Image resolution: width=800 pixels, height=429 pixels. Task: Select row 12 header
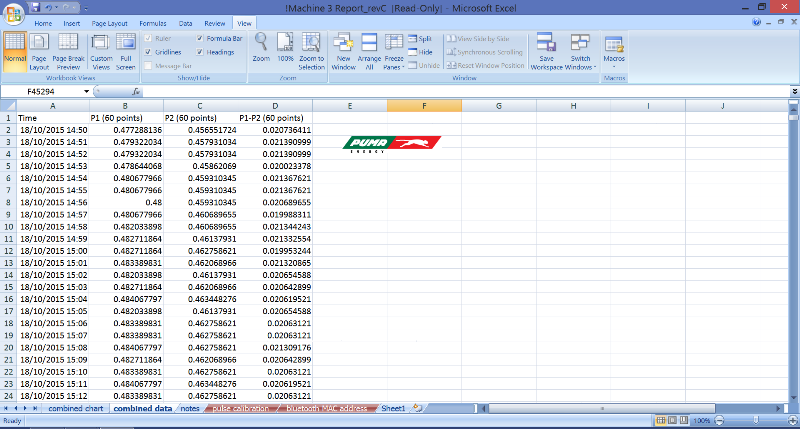(x=8, y=251)
